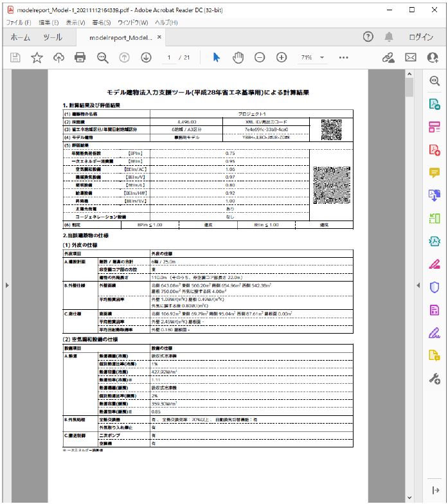The width and height of the screenshot is (448, 504).
Task: Expand the left navigation pane arrow
Action: pyautogui.click(x=7, y=285)
